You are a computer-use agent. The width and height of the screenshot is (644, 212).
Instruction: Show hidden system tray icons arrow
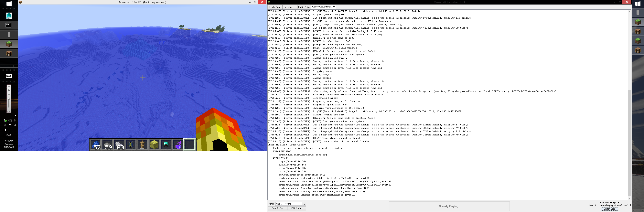coord(16,115)
